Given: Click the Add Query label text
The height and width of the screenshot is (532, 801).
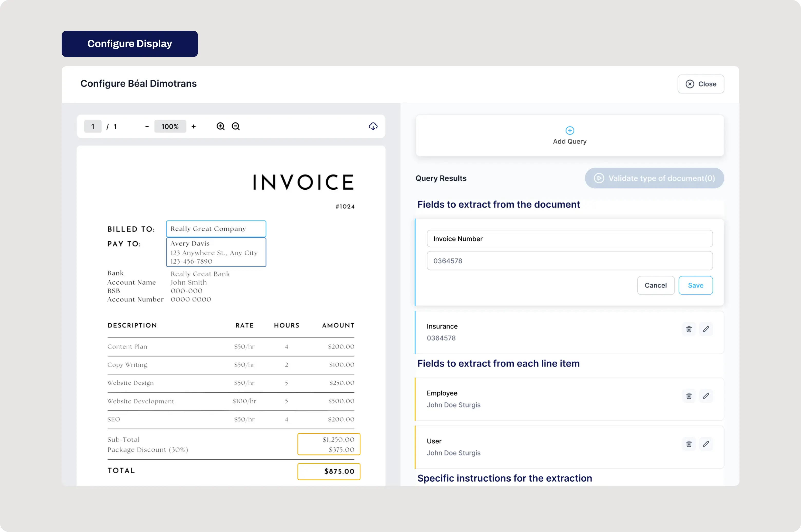Looking at the screenshot, I should [x=569, y=141].
